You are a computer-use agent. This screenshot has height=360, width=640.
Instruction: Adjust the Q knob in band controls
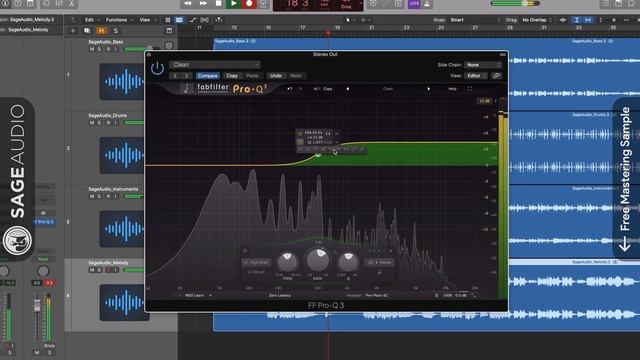(x=348, y=261)
